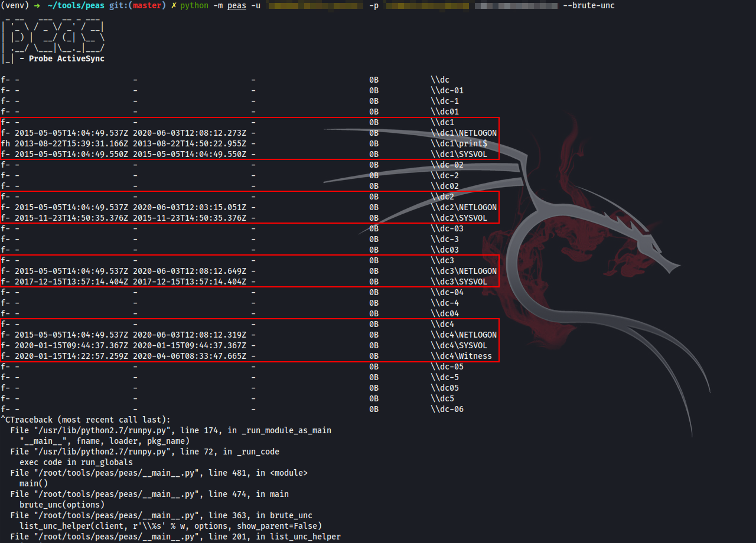Click the \\dc4\Witness share path
Viewport: 756px width, 543px height.
(x=461, y=356)
